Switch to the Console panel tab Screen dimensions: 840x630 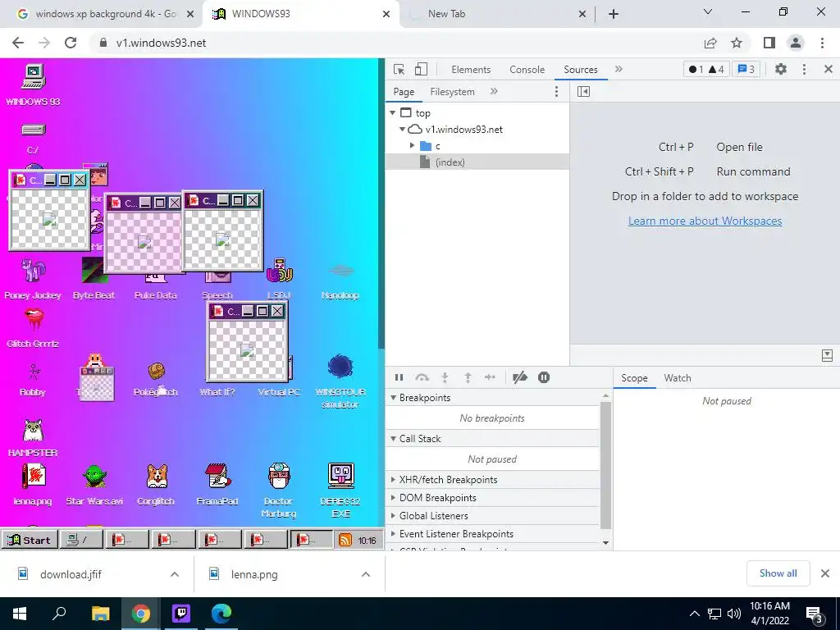[527, 70]
